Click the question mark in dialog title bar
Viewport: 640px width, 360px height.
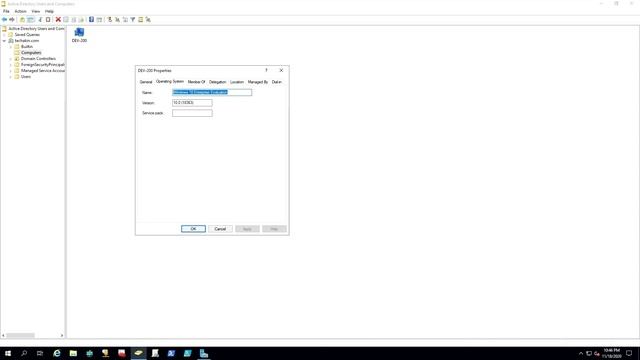click(267, 70)
